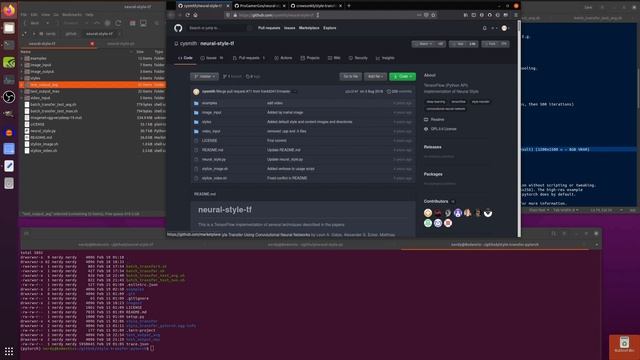
Task: Close the cysmith/neural-style-tf browser tab
Action: click(228, 6)
